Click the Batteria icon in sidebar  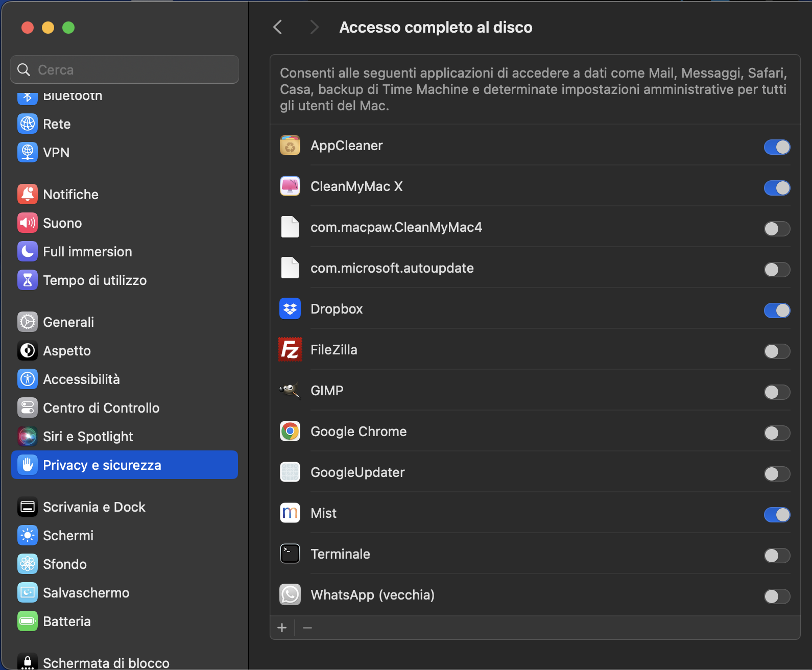click(x=28, y=621)
